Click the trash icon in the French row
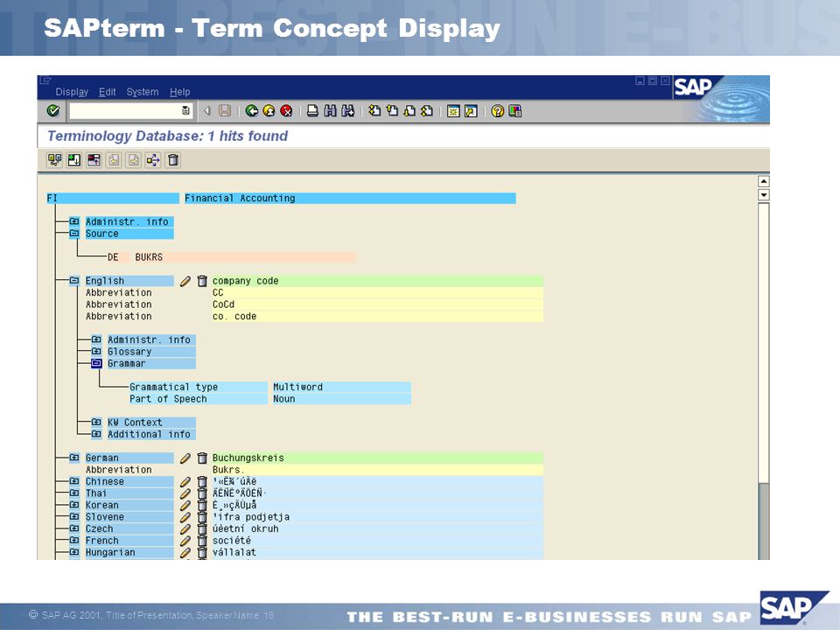 click(x=202, y=541)
